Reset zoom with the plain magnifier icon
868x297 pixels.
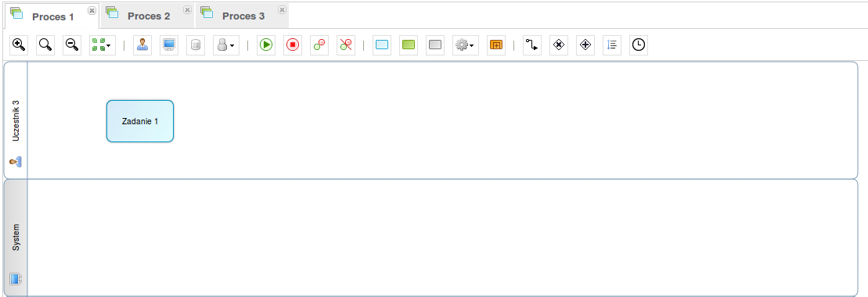45,45
